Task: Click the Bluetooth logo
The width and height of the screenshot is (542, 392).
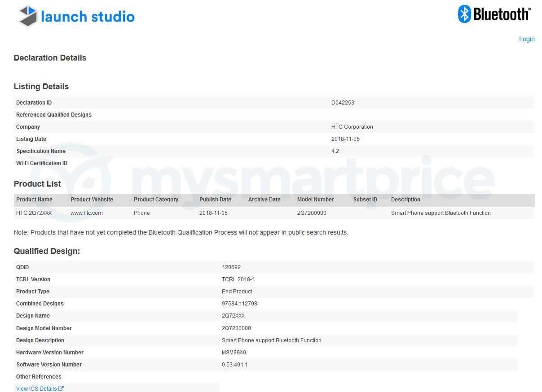Action: coord(494,14)
